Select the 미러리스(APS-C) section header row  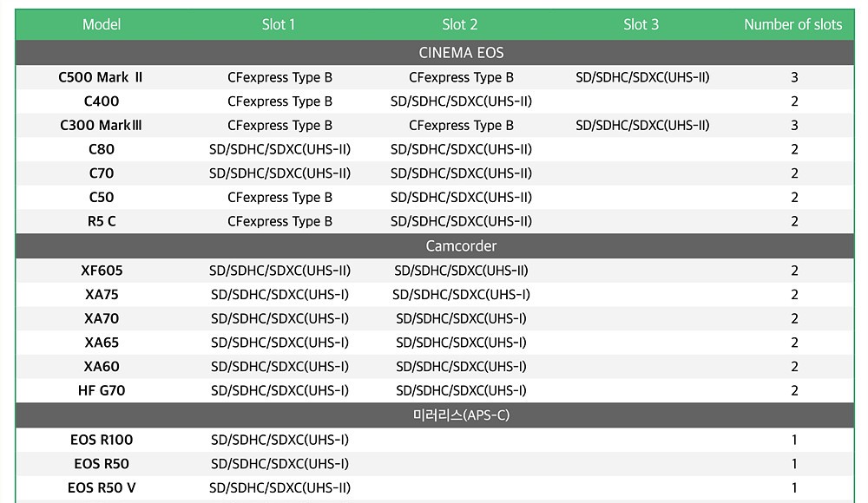[x=460, y=415]
